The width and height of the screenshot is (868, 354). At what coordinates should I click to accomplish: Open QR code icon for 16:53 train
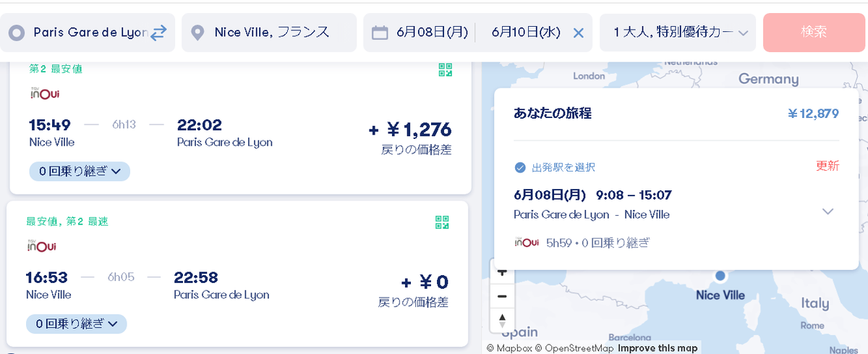click(x=442, y=222)
